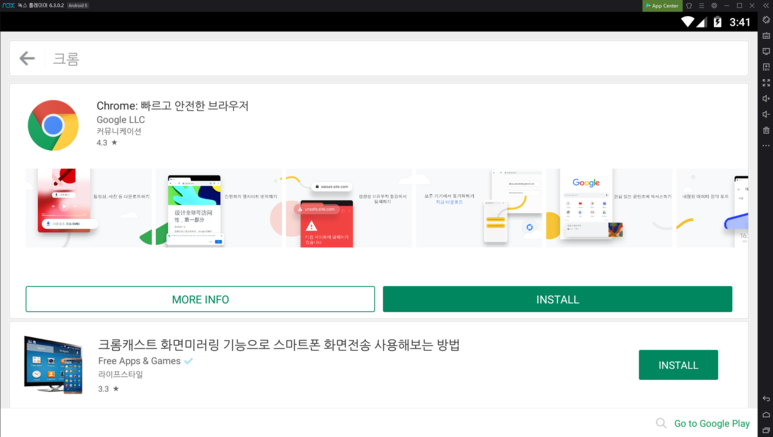This screenshot has width=773, height=437.
Task: Open the Chrome: 빠르고 안전한 브라우저 title
Action: 173,106
